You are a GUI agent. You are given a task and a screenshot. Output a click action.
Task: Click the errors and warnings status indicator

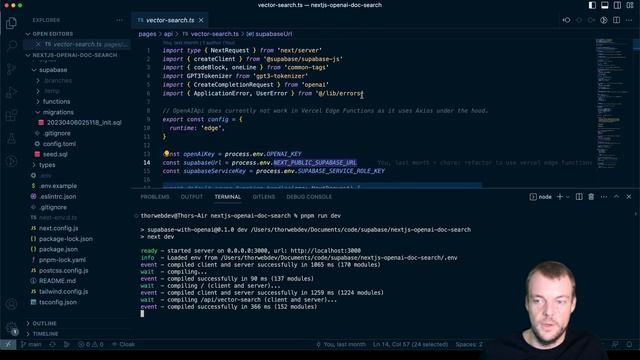[x=91, y=344]
